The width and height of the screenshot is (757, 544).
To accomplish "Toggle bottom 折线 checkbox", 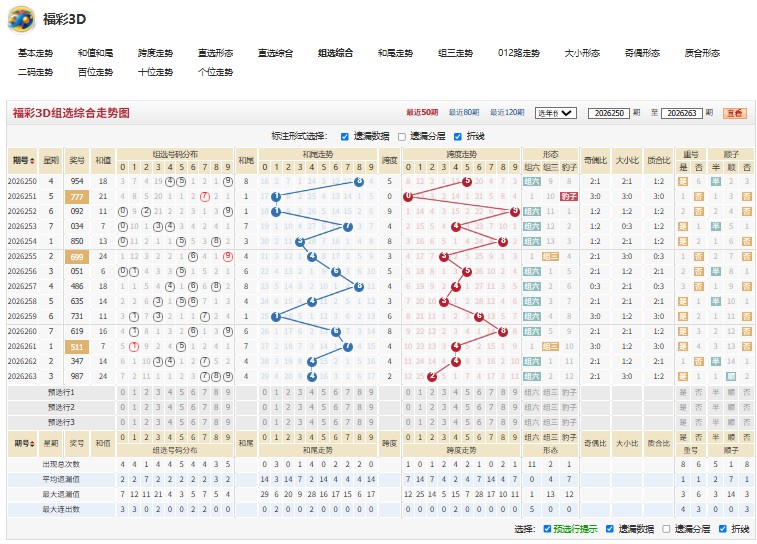I will (723, 529).
